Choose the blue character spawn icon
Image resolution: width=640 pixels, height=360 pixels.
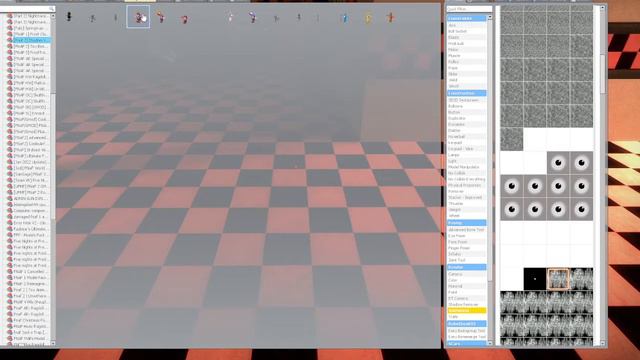[344, 18]
